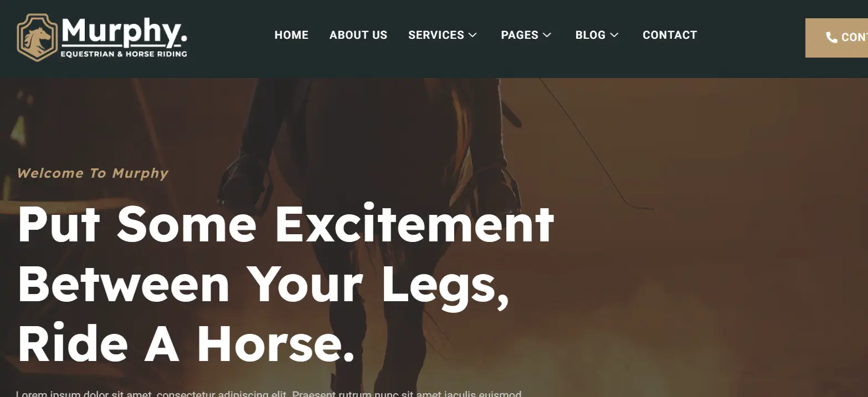
Task: Click the horse head shield logo icon
Action: (x=37, y=37)
